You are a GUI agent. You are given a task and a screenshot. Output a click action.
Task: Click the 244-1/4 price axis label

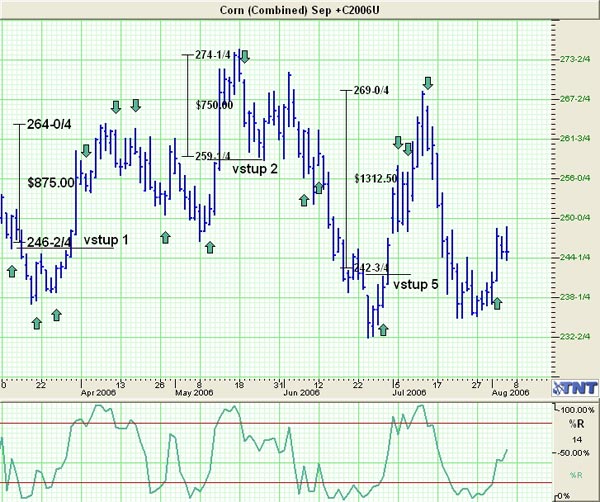[575, 257]
